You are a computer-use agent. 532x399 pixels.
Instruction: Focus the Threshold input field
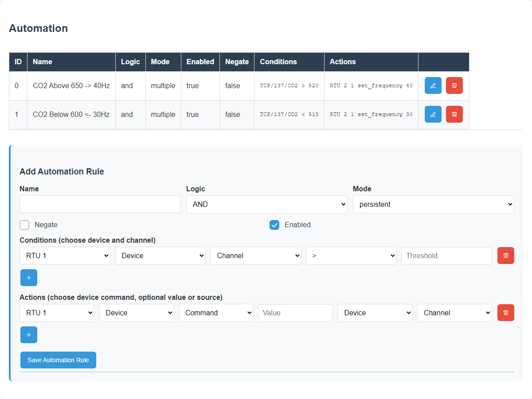(x=446, y=256)
